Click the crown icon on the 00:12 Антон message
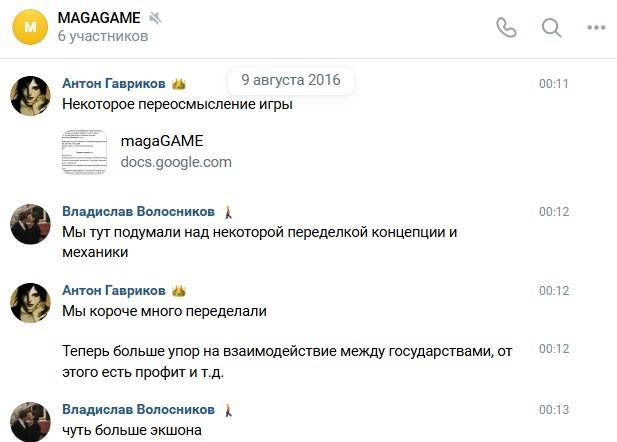617x442 pixels. (179, 291)
